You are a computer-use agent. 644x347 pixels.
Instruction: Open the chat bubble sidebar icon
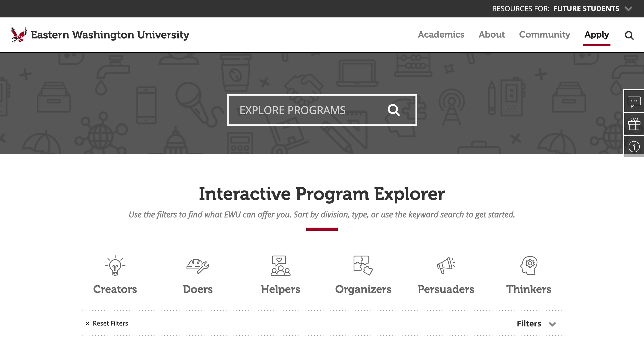pos(634,101)
